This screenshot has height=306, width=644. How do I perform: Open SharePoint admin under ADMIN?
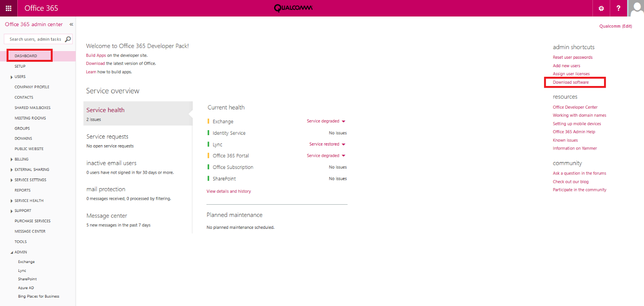27,279
